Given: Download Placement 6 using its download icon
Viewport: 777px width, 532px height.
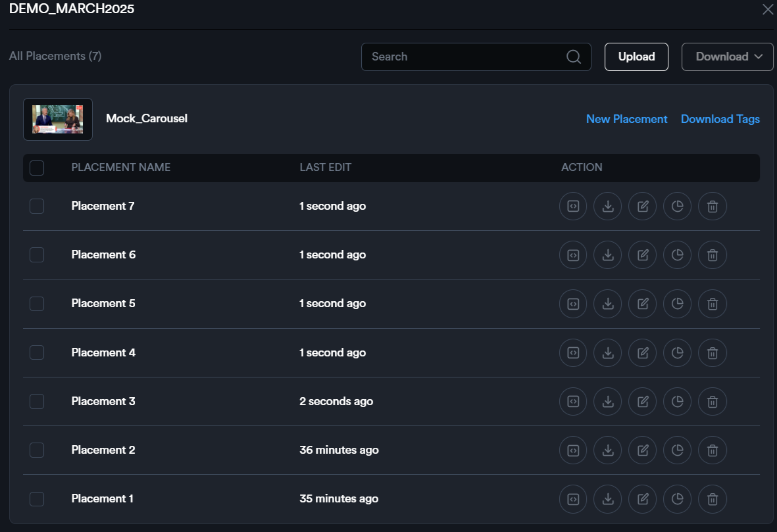Looking at the screenshot, I should coord(608,255).
